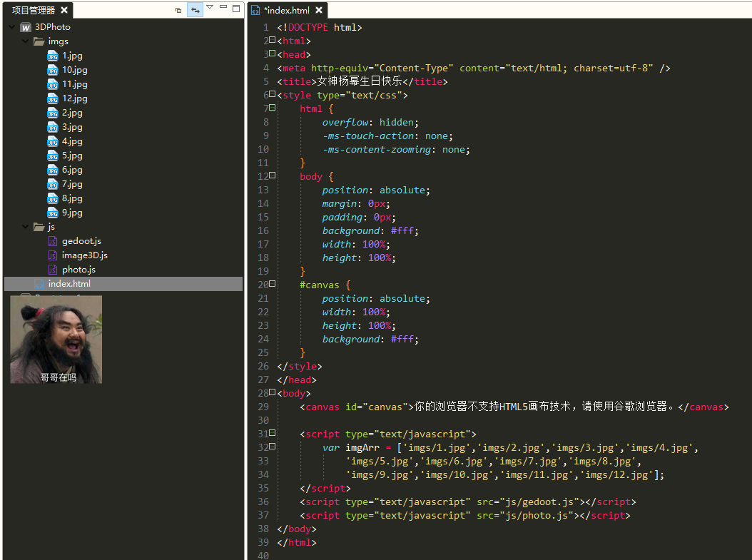The width and height of the screenshot is (752, 560).
Task: Fold the style block on line 6
Action: tap(273, 94)
